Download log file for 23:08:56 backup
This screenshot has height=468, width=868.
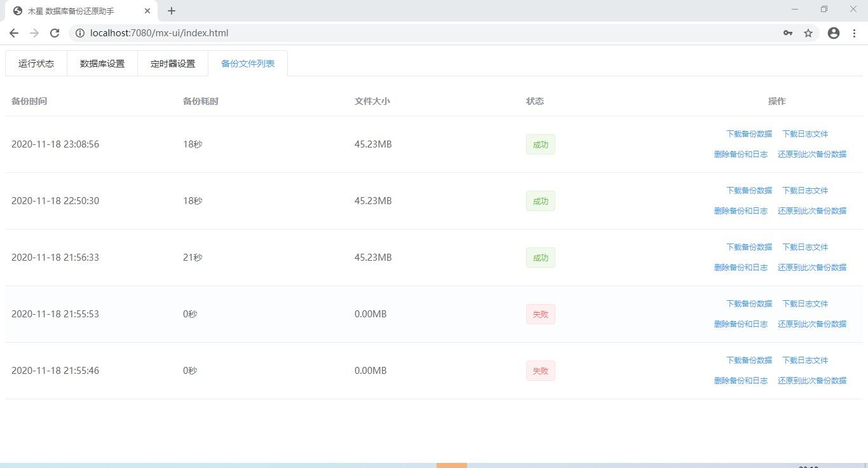(x=805, y=134)
